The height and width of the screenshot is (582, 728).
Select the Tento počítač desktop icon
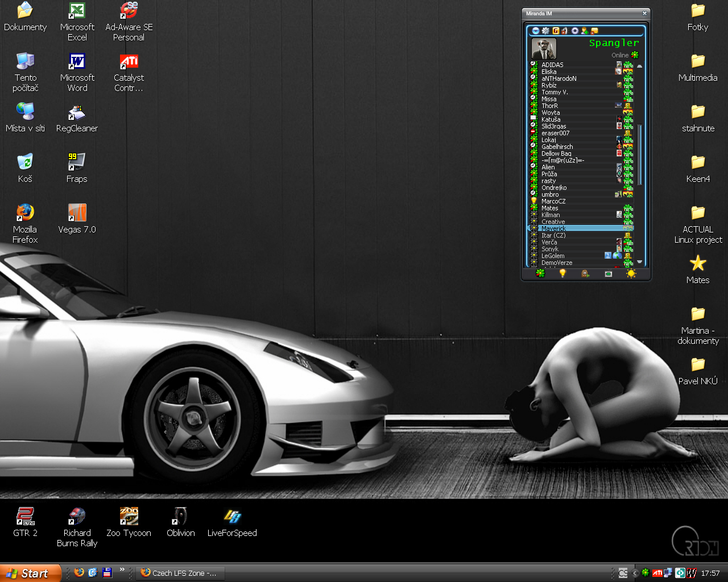25,72
